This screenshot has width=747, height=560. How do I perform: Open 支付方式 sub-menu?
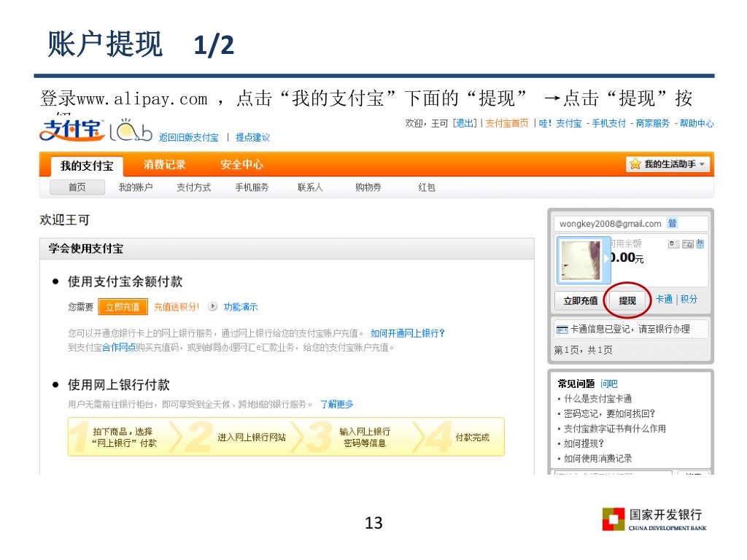[x=193, y=187]
